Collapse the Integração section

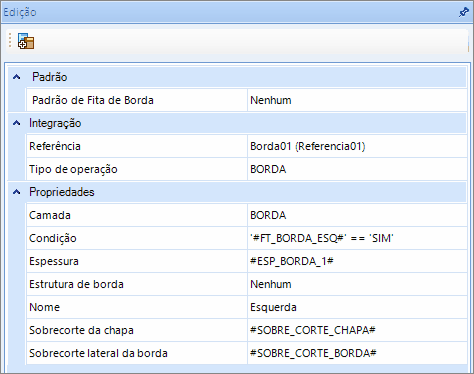point(16,123)
